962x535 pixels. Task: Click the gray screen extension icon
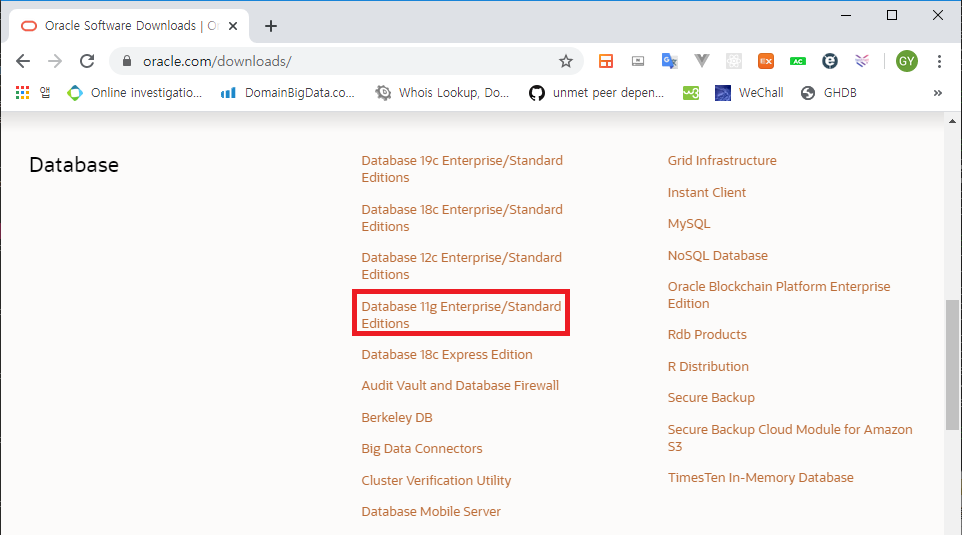(638, 61)
